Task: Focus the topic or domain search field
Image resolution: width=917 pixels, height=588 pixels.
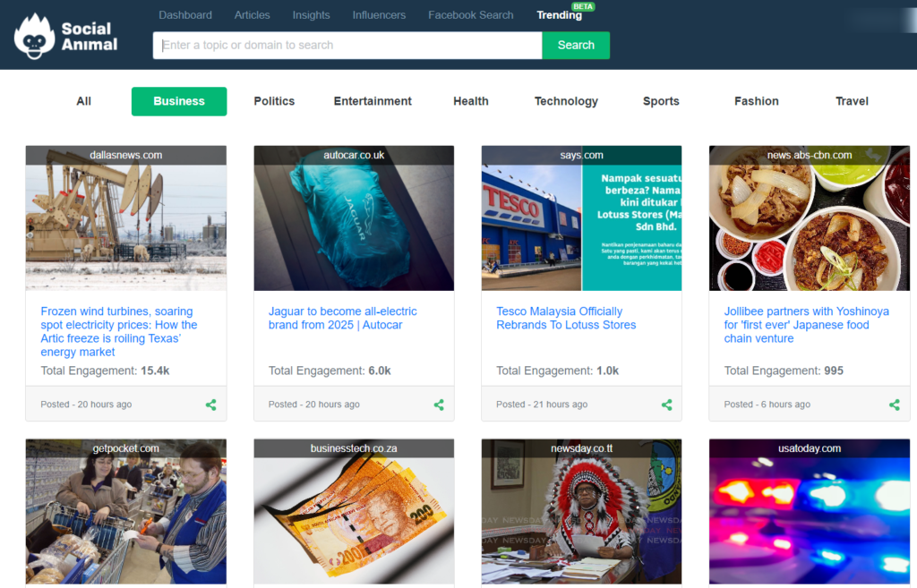Action: point(347,45)
